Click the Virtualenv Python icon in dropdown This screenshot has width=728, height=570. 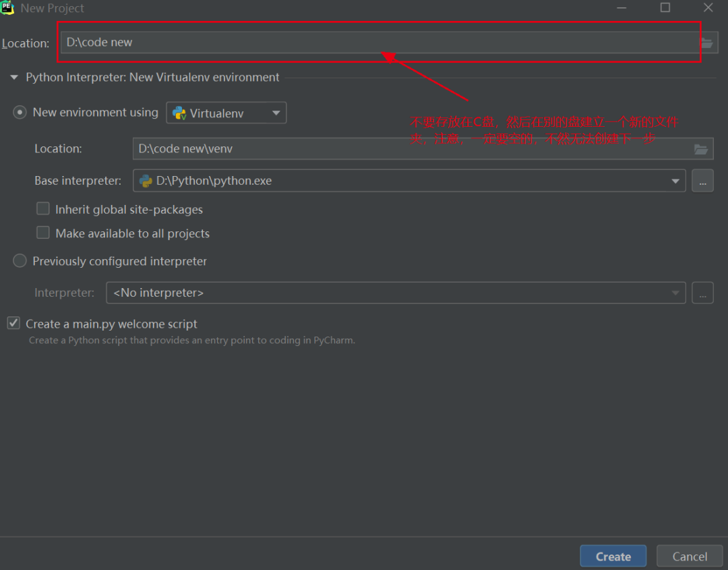click(179, 113)
